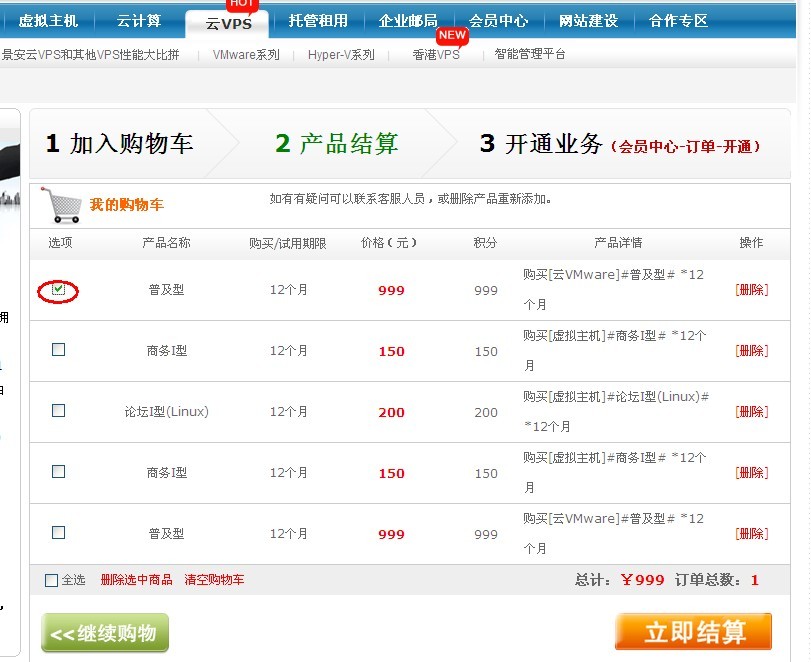Click 清空购物车 to empty cart
The height and width of the screenshot is (662, 811).
[x=214, y=580]
